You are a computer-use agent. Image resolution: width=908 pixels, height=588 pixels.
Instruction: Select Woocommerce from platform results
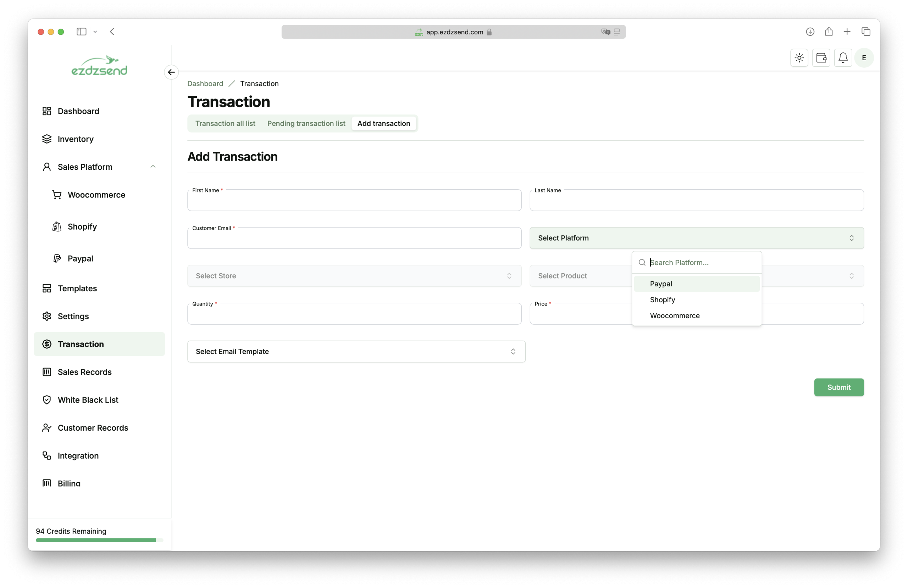[x=675, y=315]
